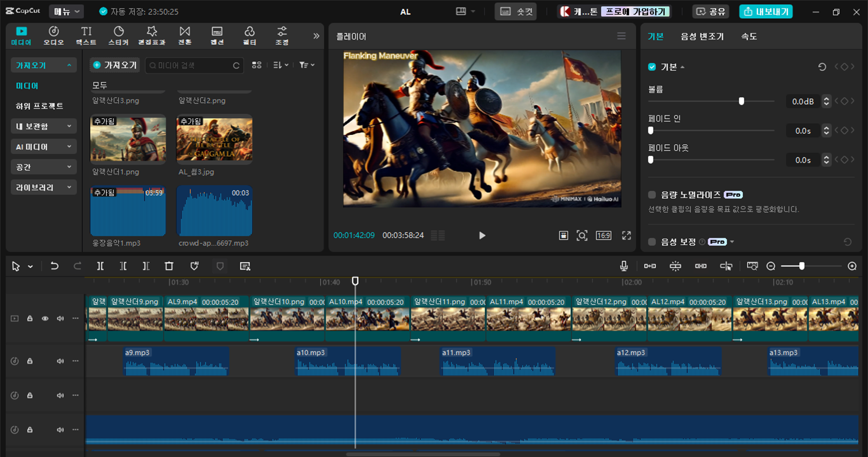Collapse the 가져오기 sidebar section

coord(43,65)
